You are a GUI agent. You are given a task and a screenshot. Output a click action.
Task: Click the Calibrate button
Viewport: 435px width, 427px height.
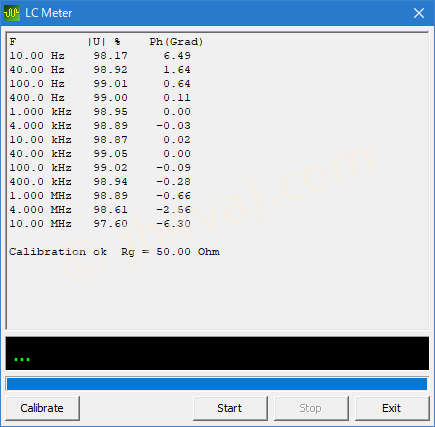pyautogui.click(x=42, y=408)
